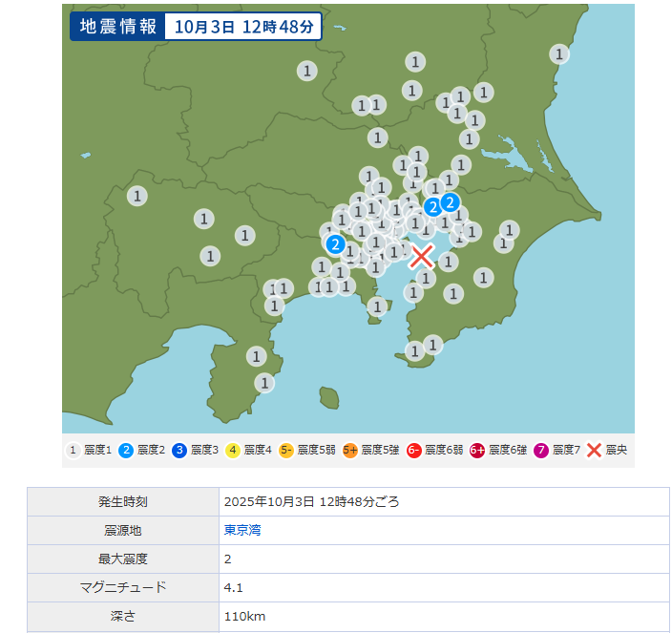Click the westernmost blue intensity 2 marker
672x633 pixels.
[335, 244]
